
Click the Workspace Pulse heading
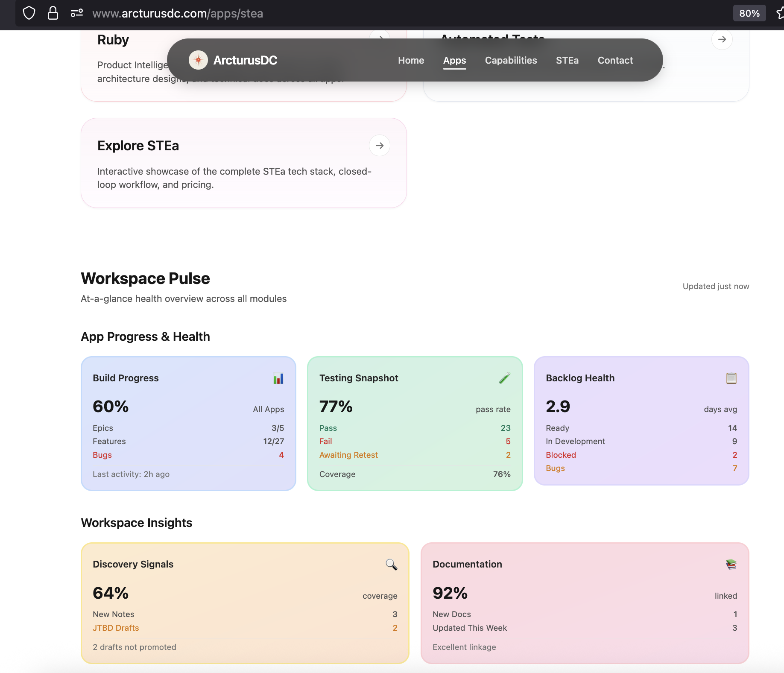(x=145, y=278)
